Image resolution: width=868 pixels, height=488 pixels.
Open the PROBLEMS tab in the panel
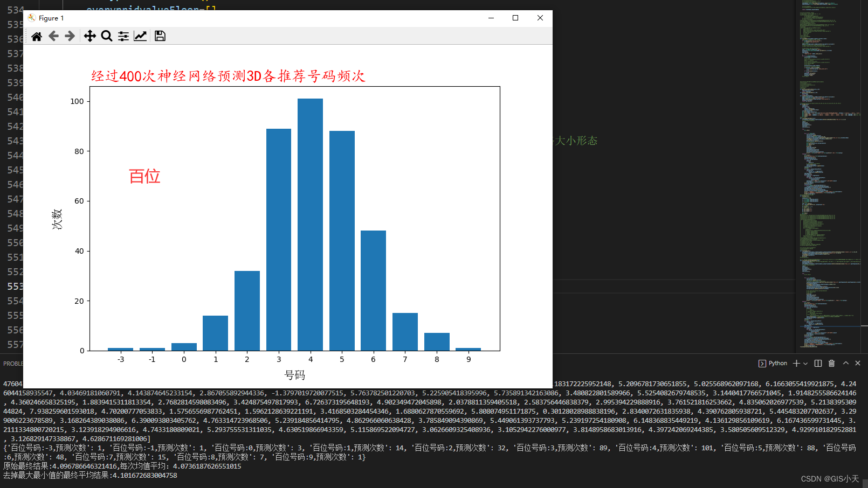(13, 364)
